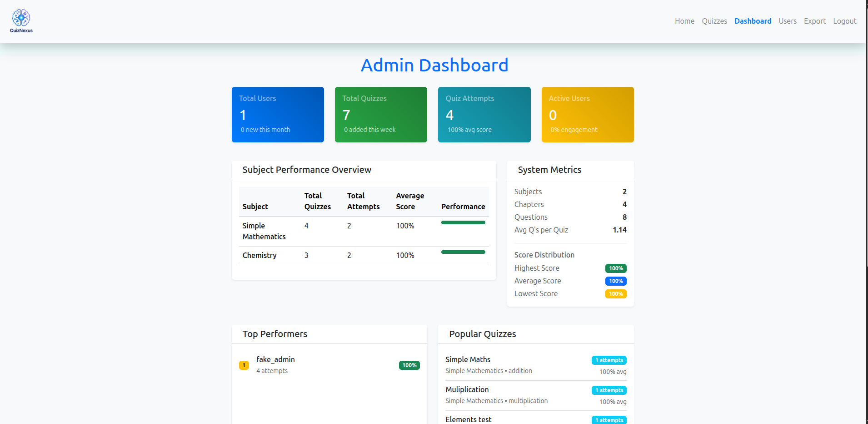868x424 pixels.
Task: Go to the Quizzes page
Action: tap(714, 21)
